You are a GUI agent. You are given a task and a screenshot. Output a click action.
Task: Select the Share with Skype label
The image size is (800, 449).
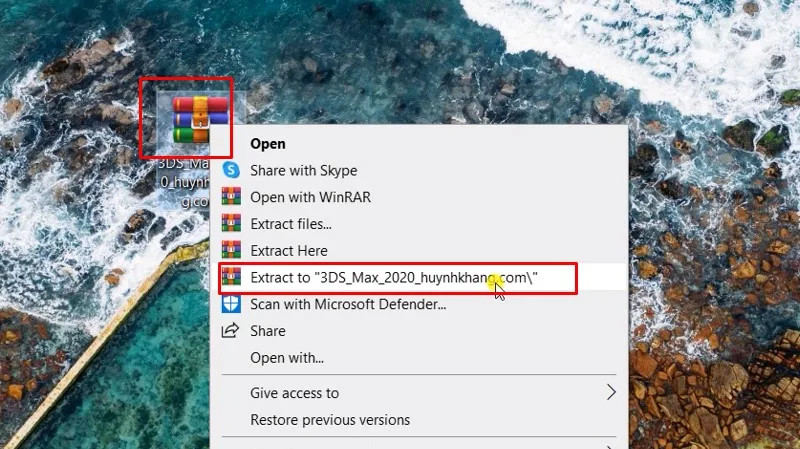[303, 171]
